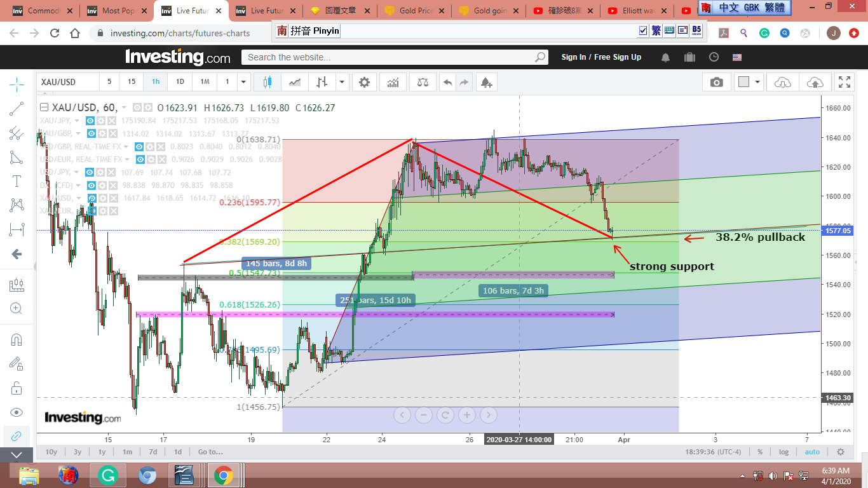Select the crosshair cursor tool

17,83
